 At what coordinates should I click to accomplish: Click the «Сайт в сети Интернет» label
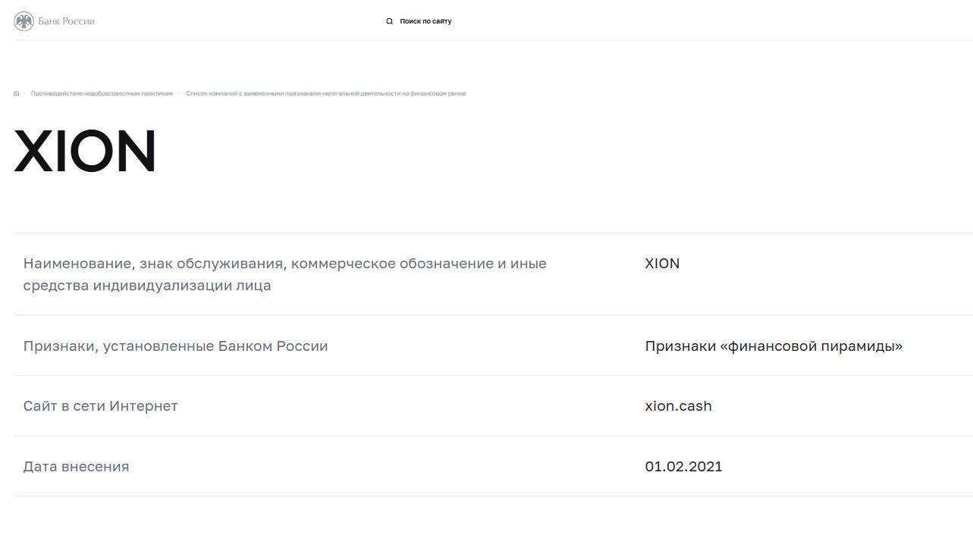[100, 405]
